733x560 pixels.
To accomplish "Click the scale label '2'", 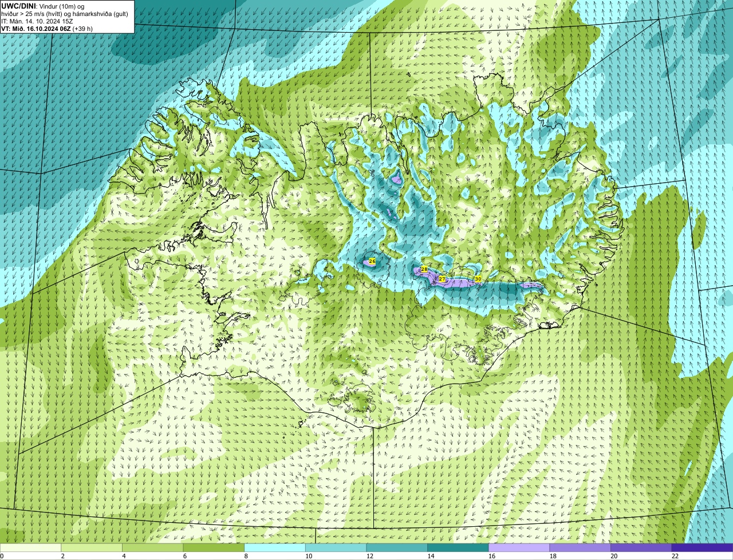I will click(62, 556).
